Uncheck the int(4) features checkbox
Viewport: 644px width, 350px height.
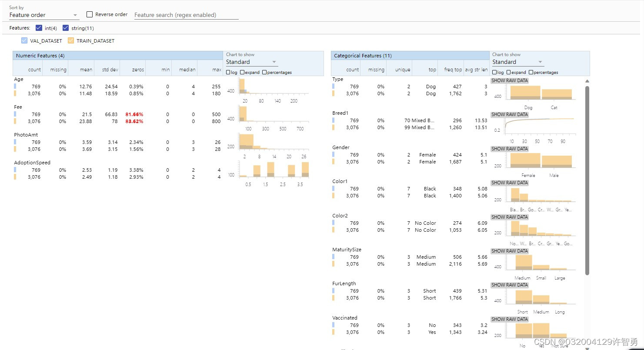tap(39, 28)
